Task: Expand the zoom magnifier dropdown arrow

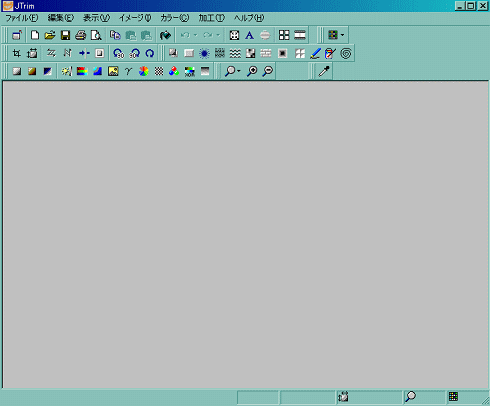Action: coord(239,71)
